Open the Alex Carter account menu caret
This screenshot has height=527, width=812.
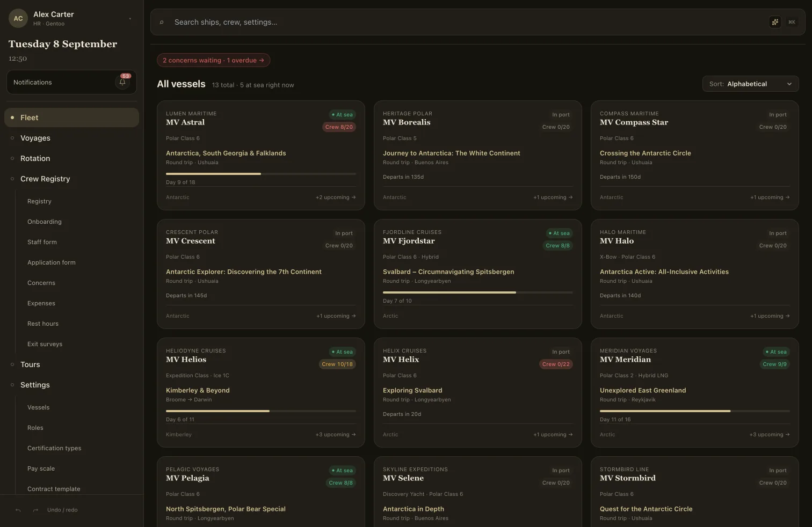click(x=130, y=19)
